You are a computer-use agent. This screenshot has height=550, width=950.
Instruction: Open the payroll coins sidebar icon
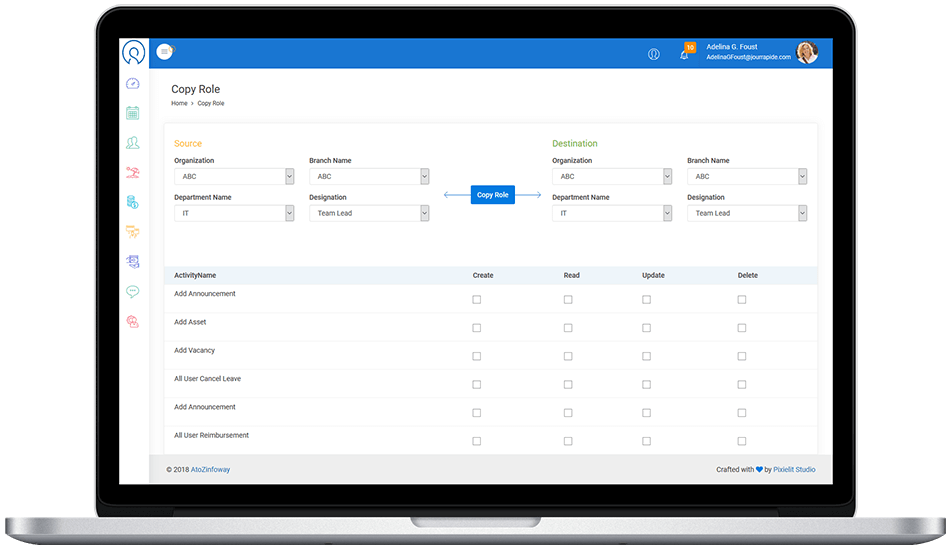pos(133,202)
